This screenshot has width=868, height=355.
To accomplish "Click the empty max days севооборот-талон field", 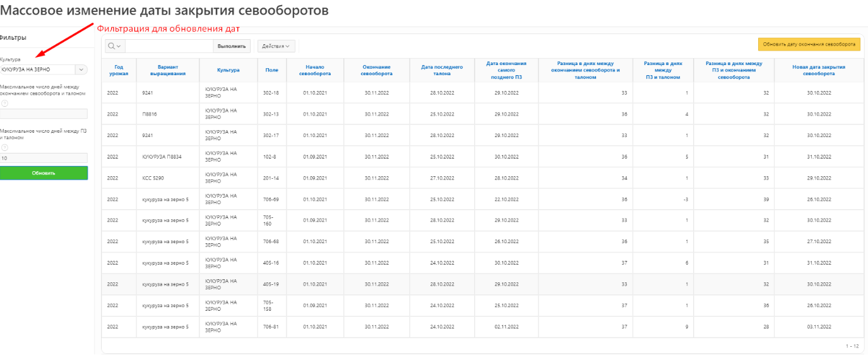I will click(44, 114).
